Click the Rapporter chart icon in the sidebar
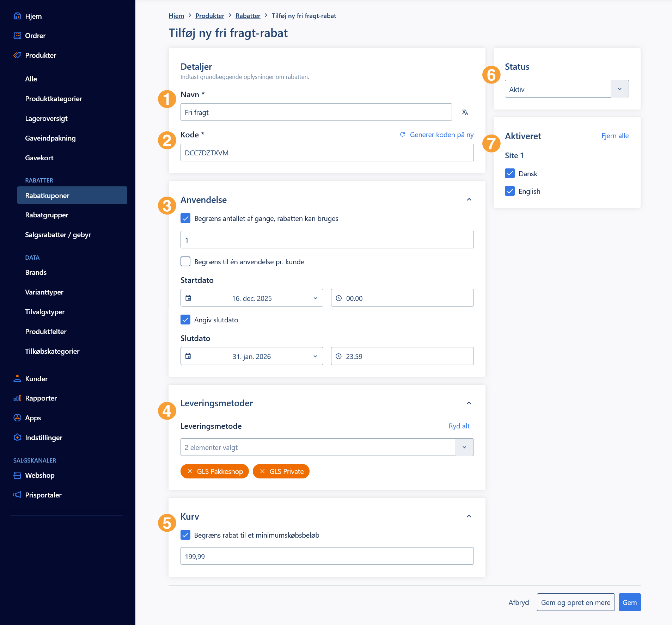The image size is (672, 625). pos(17,398)
